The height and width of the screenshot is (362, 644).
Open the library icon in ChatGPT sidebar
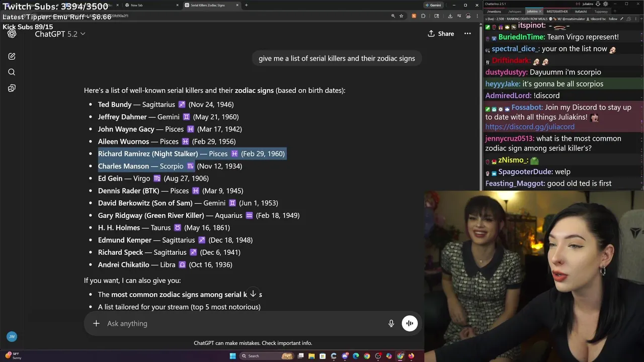click(12, 88)
